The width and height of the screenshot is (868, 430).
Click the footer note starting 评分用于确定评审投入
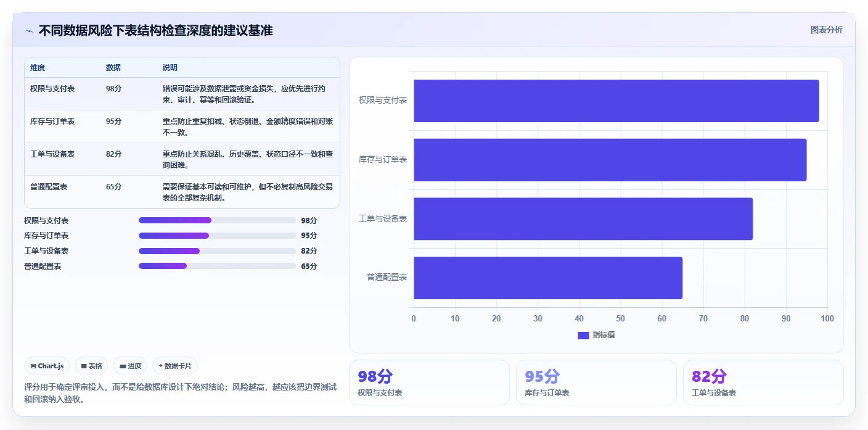[x=180, y=393]
